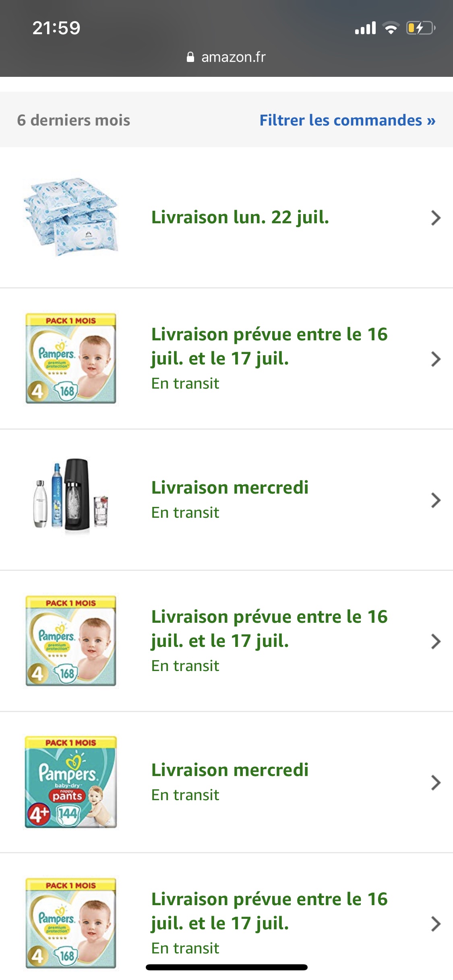453x980 pixels.
Task: Open first Livraison mercredi order text
Action: (x=230, y=488)
